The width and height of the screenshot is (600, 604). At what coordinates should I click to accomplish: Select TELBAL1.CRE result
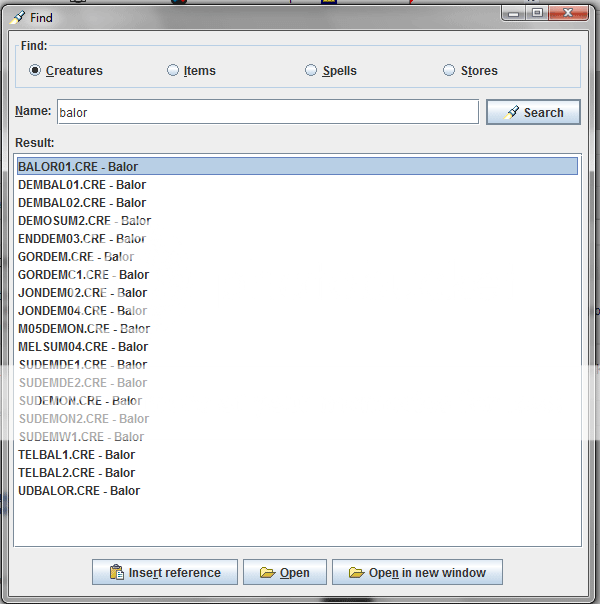click(x=76, y=455)
